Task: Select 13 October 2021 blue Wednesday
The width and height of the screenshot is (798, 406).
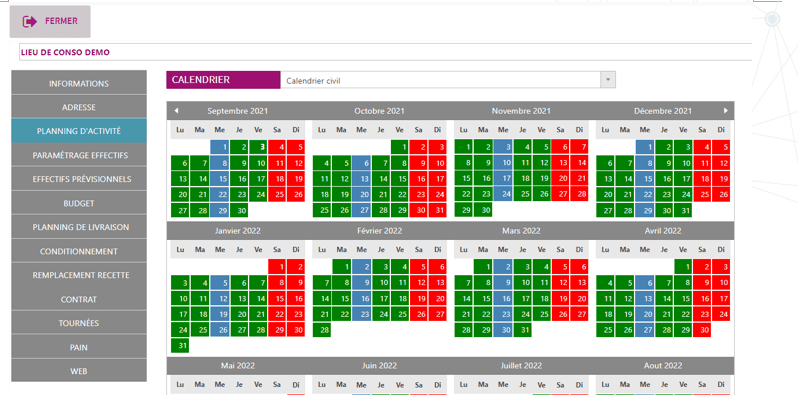Action: [361, 179]
